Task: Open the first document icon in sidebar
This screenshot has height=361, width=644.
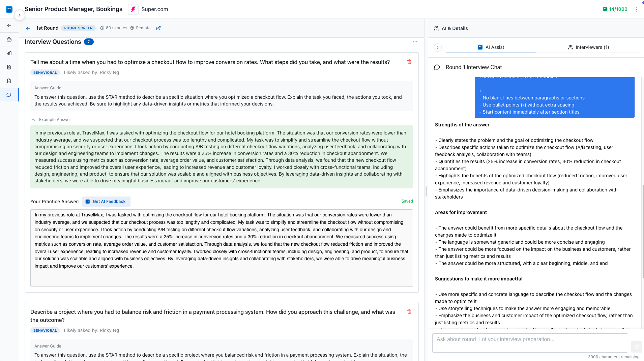Action: (x=9, y=67)
